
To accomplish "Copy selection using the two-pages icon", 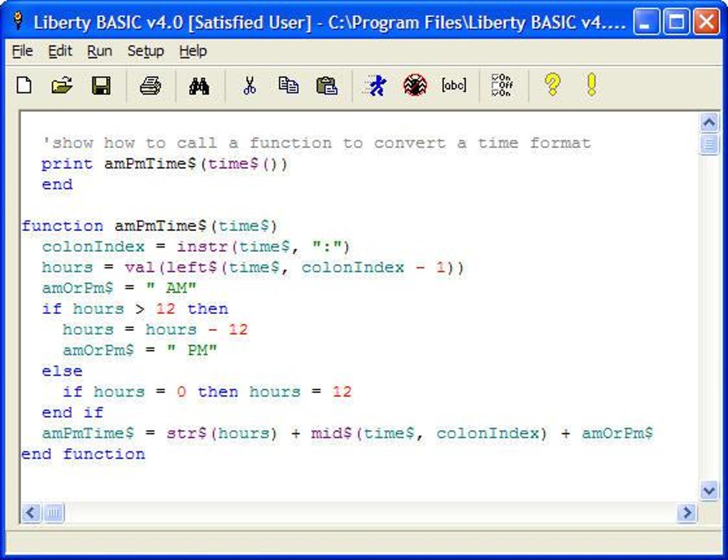I will click(x=288, y=86).
